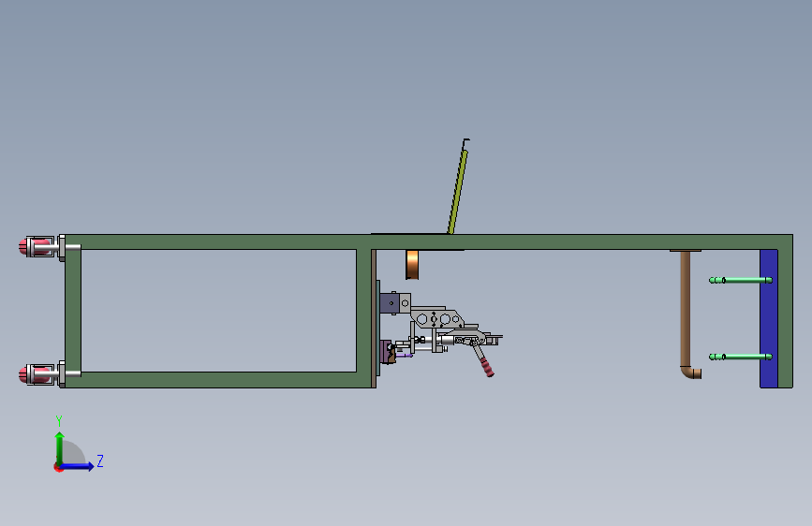Select the gray bracket plate with round holes
Image resolution: width=812 pixels, height=526 pixels.
tap(436, 318)
